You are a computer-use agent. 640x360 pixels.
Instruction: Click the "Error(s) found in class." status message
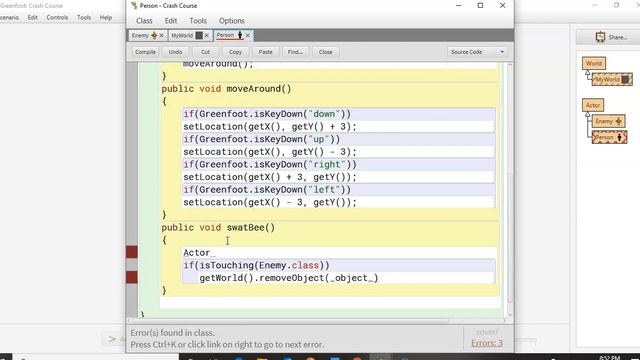pos(172,333)
